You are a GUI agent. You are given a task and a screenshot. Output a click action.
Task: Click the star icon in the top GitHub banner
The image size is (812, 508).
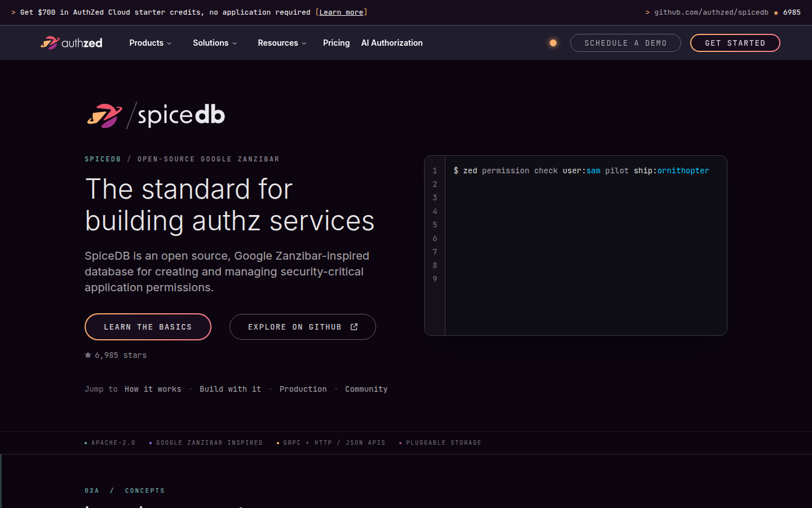point(776,12)
